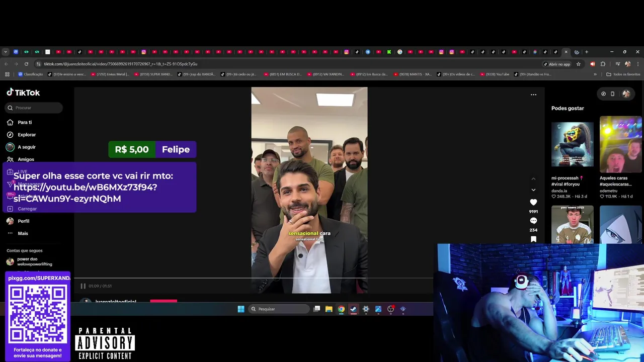644x362 pixels.
Task: Click the coins compass icon beside the avatar
Action: pos(603,94)
